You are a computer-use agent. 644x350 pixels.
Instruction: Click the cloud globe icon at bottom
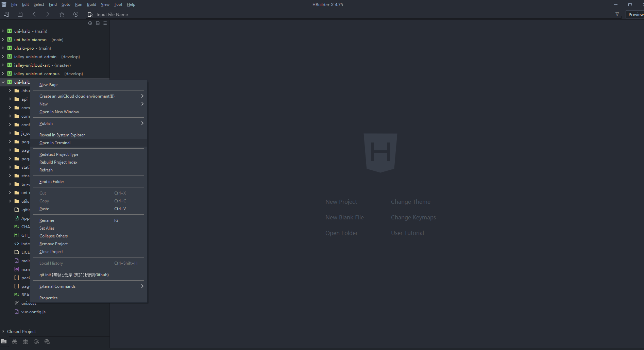(47, 341)
